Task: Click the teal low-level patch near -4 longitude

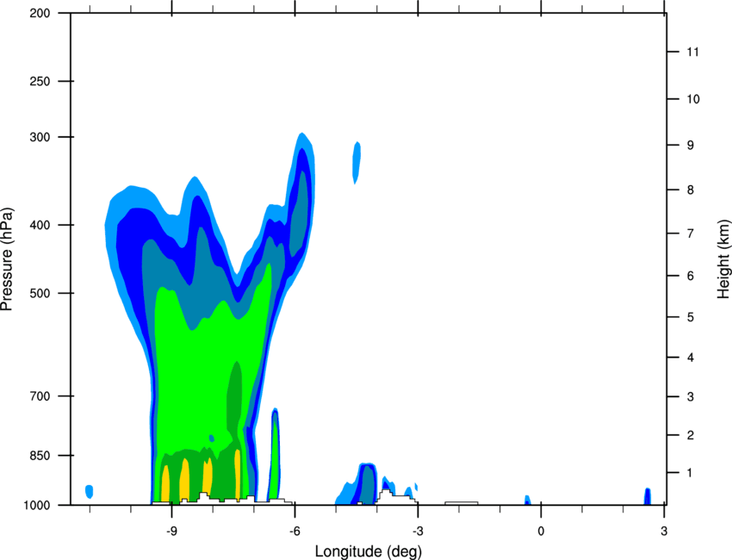Action: [x=369, y=485]
